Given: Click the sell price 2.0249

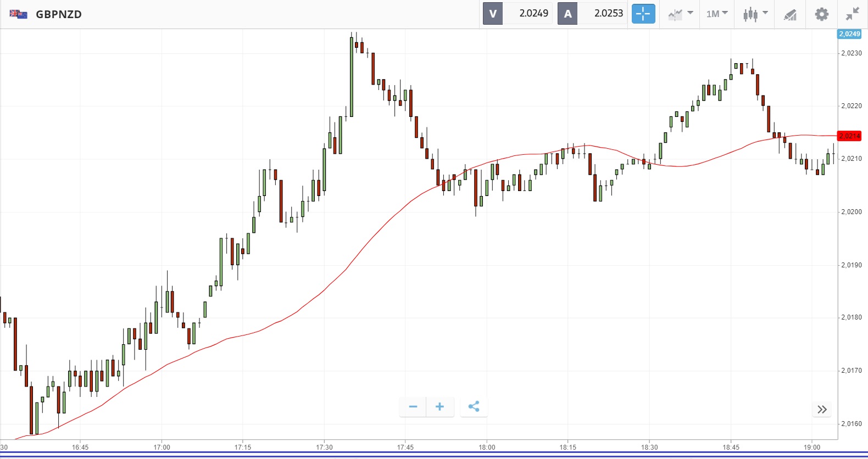Looking at the screenshot, I should [x=533, y=14].
